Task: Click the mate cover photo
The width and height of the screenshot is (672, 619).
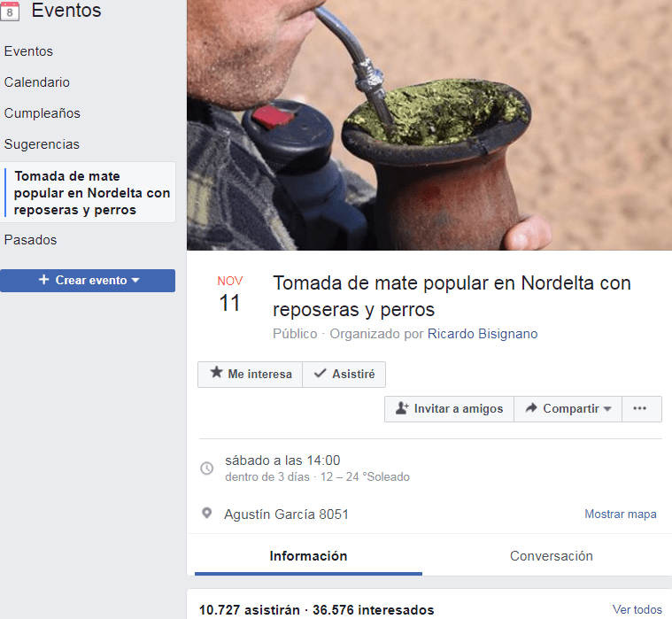Action: (429, 125)
